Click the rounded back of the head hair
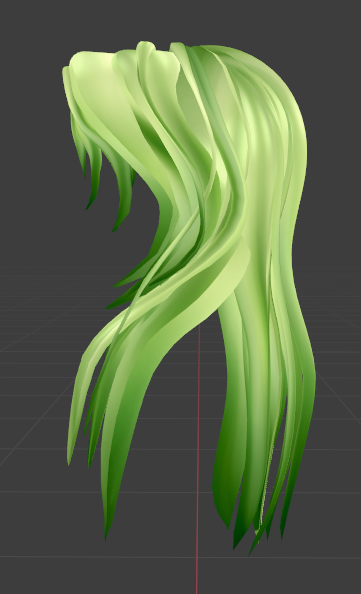This screenshot has height=594, width=361. (x=280, y=106)
